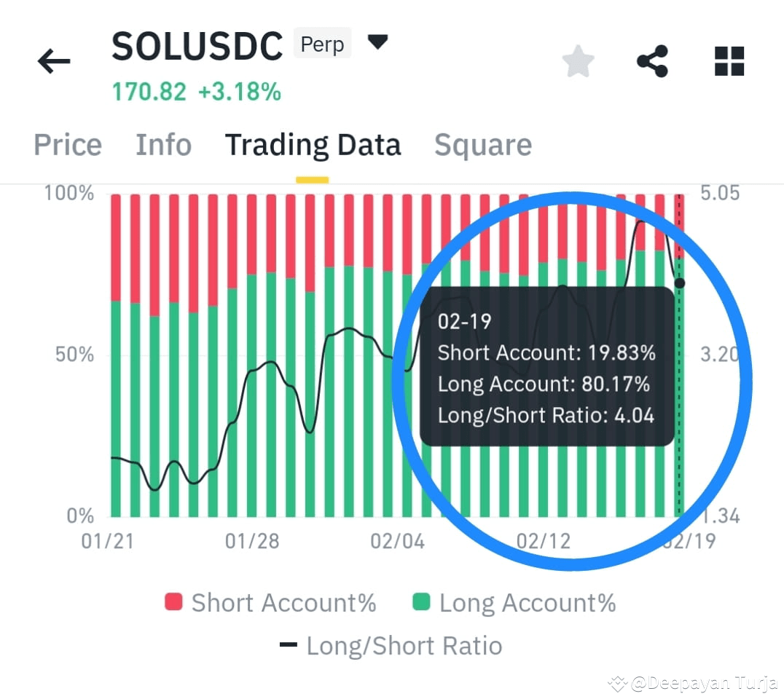The image size is (784, 699).
Task: Switch to the Square tab
Action: click(482, 145)
